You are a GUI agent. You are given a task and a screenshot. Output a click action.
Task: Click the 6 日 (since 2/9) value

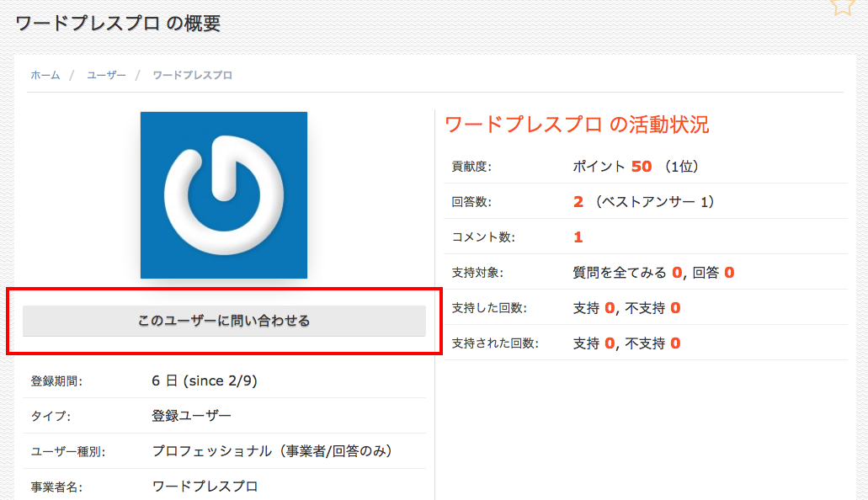(x=205, y=381)
